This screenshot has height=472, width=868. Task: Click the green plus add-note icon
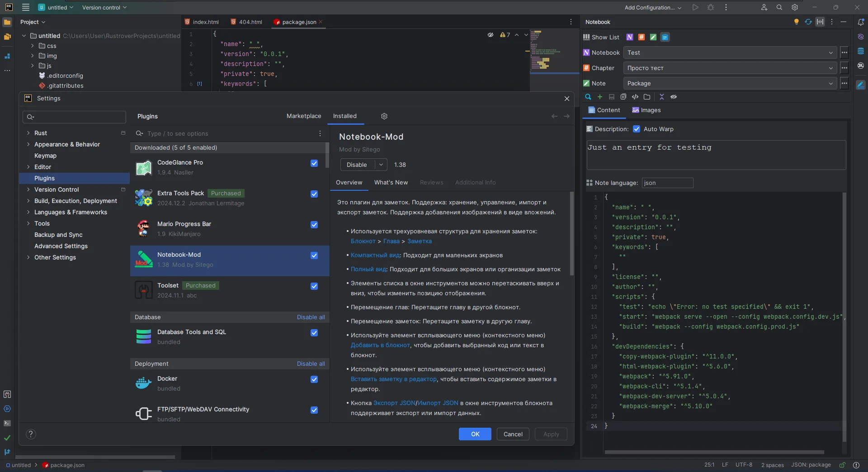point(600,97)
